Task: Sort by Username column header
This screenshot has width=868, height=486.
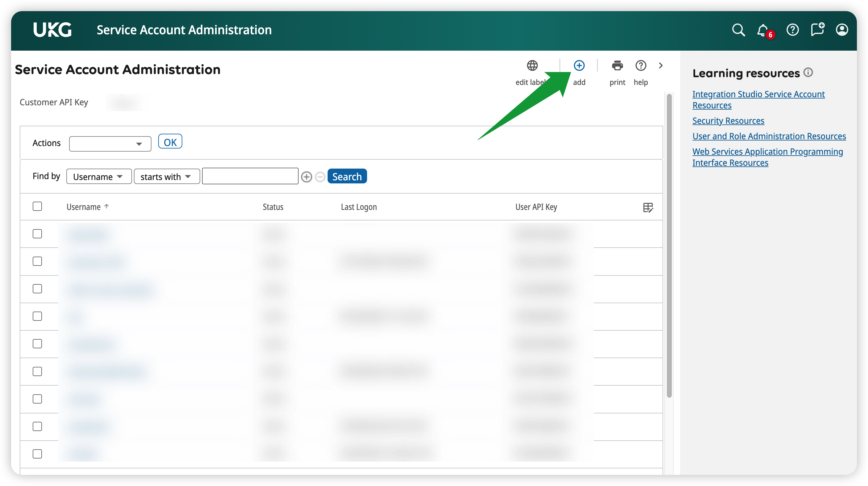Action: [x=84, y=207]
